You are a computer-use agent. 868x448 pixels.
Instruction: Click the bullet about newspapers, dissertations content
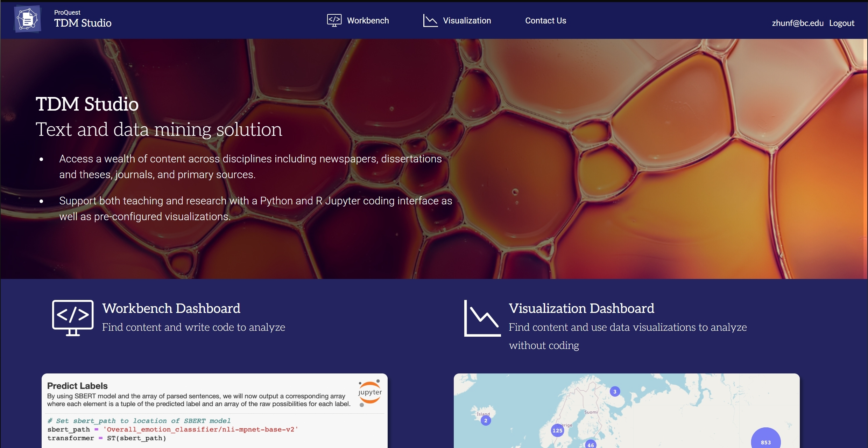(250, 167)
